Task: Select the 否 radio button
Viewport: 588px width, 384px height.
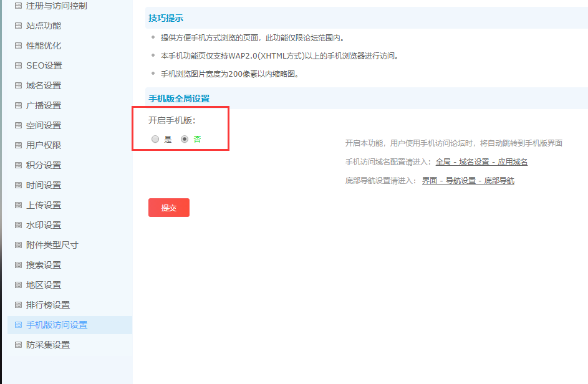Action: tap(185, 139)
